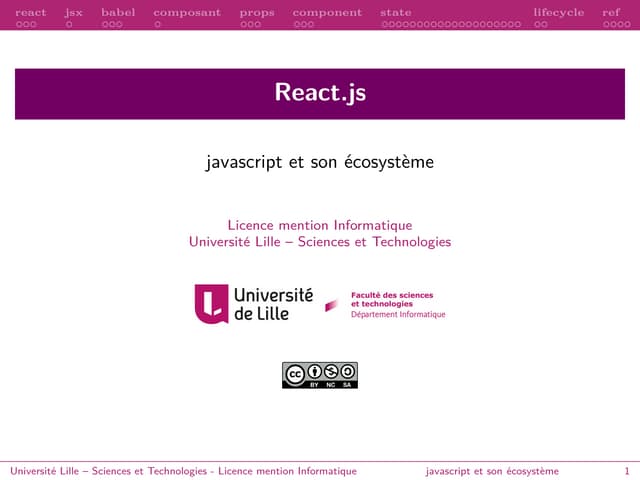Click the BY attribution person icon
640x480 pixels.
point(312,373)
